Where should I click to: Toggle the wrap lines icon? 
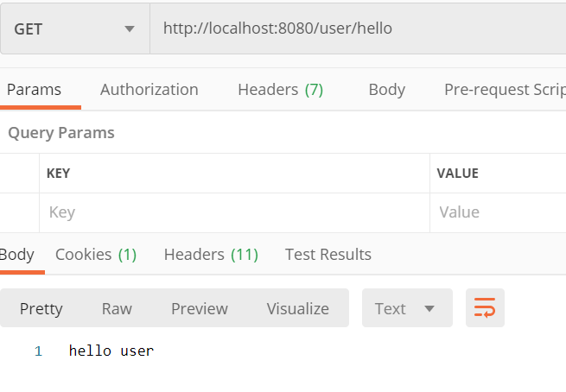tap(485, 308)
